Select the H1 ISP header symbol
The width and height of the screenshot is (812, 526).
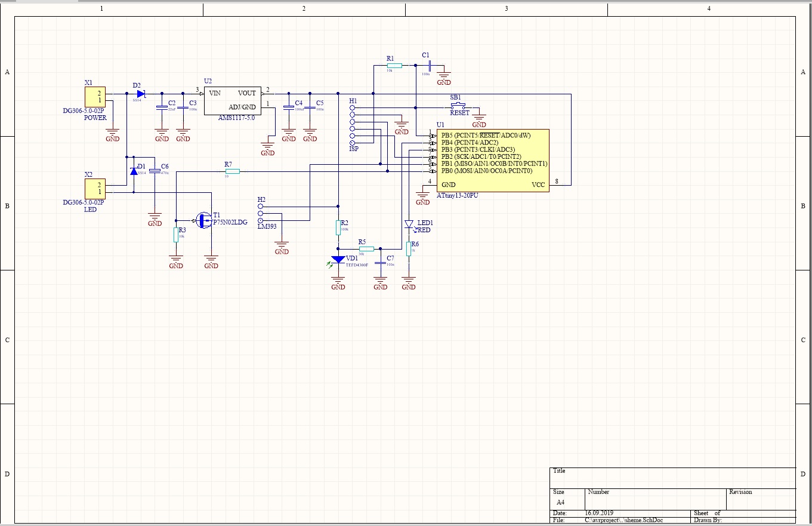click(353, 125)
